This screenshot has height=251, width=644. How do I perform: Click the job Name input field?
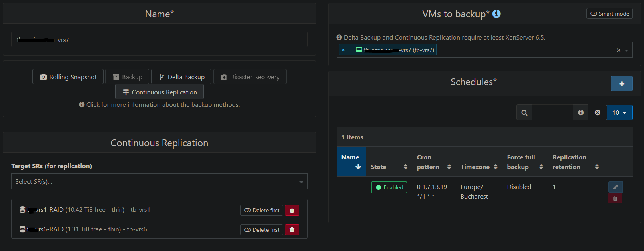(160, 40)
